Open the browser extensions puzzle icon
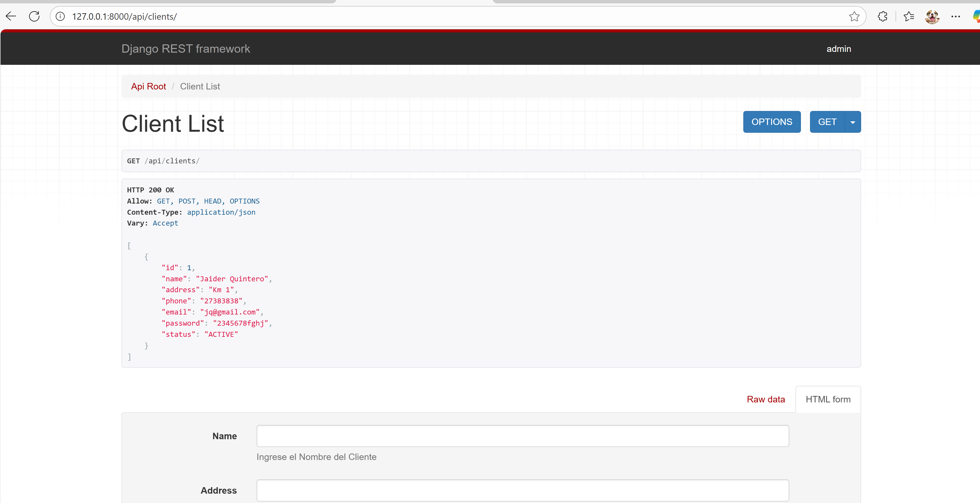Screen dimensions: 980x503 click(x=883, y=16)
